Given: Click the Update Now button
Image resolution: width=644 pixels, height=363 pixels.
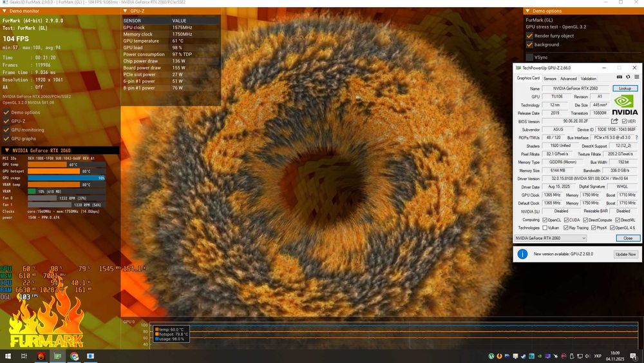Looking at the screenshot, I should click(625, 255).
